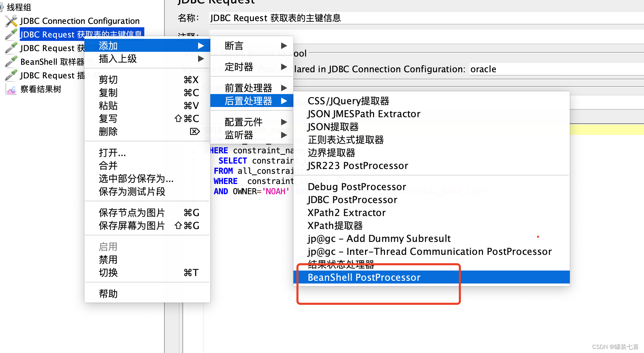Select 线程组 tree node
Viewport: 644px width, 353px height.
pos(19,7)
